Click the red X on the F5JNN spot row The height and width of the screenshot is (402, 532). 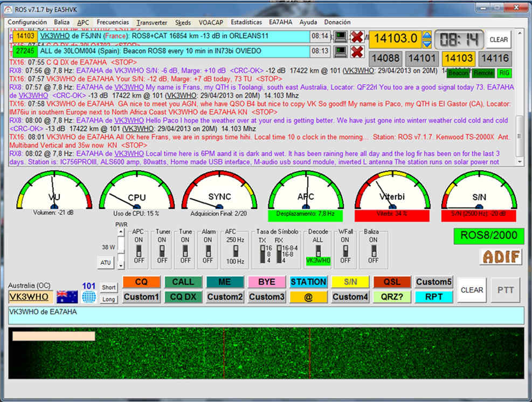[x=357, y=36]
